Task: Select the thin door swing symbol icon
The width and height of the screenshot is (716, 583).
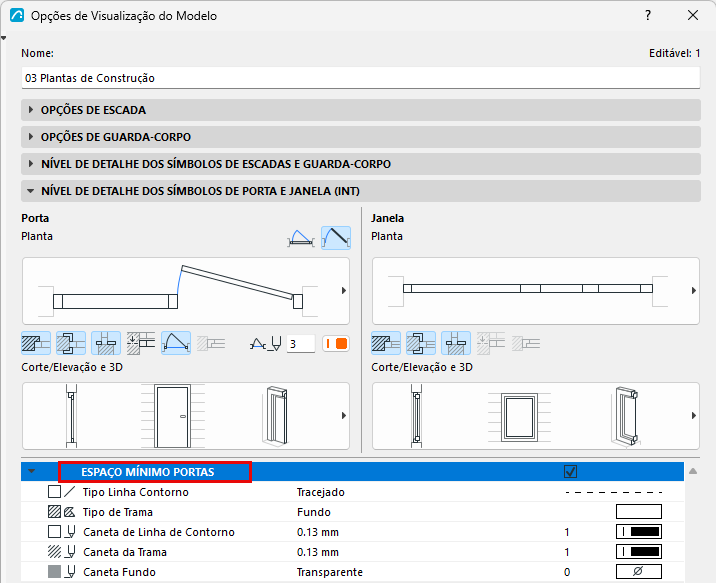Action: pos(301,238)
